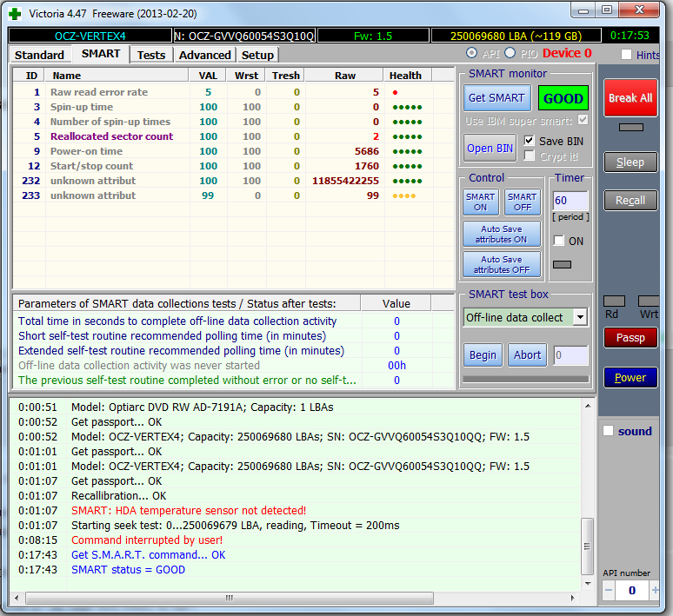Click the VAL column header
Screen dimensions: 673x616
[208, 76]
